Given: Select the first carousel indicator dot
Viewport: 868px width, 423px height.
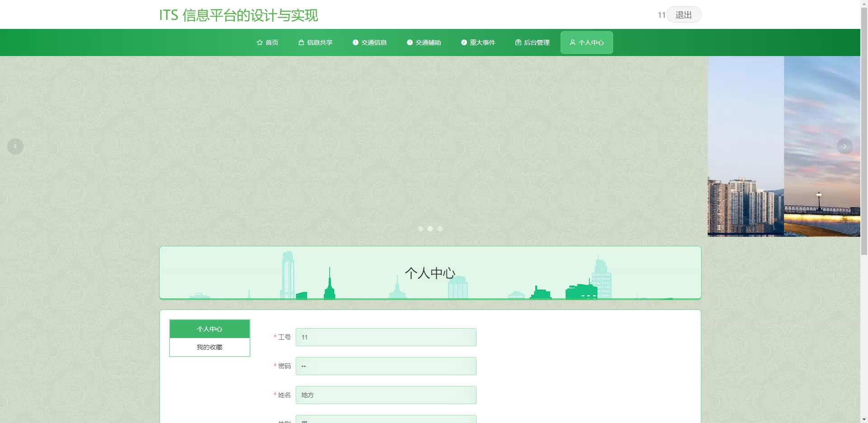Looking at the screenshot, I should [420, 229].
